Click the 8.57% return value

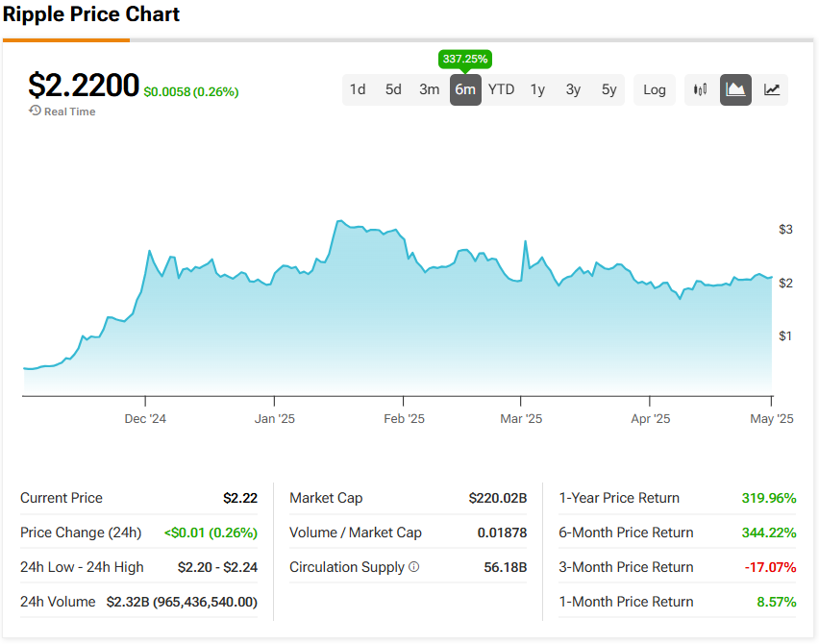(777, 603)
